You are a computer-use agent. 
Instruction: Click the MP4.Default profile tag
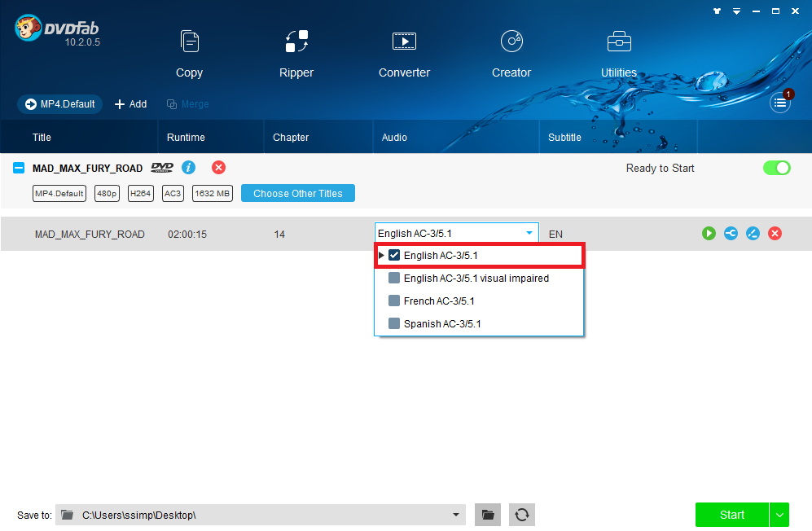pyautogui.click(x=59, y=193)
